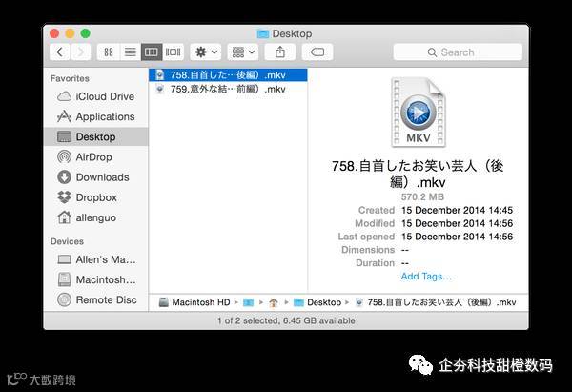Switch to icon view
Screen dimensions: 572x392
tap(109, 52)
